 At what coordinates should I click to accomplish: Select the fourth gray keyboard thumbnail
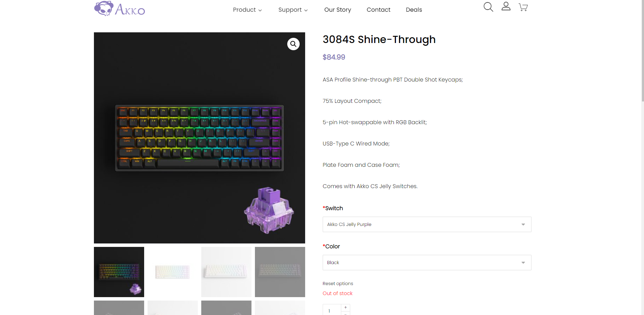pyautogui.click(x=280, y=272)
